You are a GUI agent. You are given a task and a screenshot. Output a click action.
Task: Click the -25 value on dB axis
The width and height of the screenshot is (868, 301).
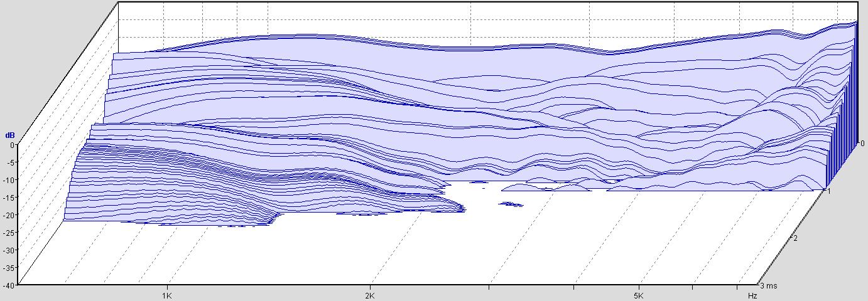tap(8, 233)
